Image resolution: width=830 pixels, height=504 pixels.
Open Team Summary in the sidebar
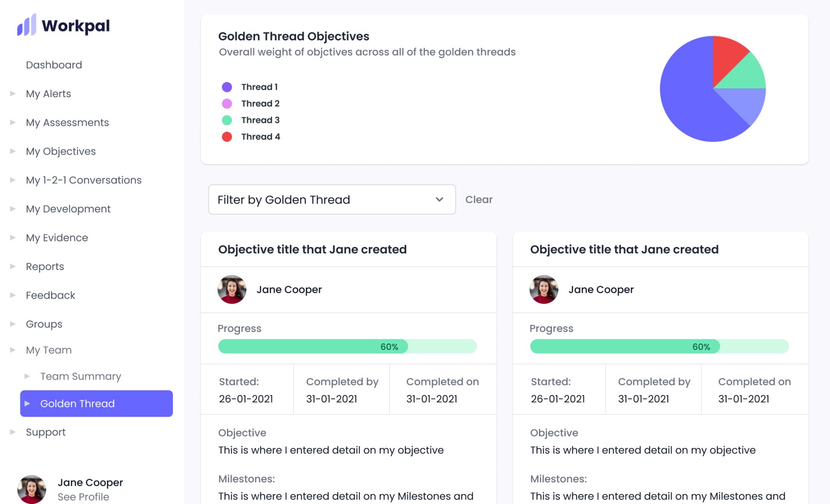(80, 376)
